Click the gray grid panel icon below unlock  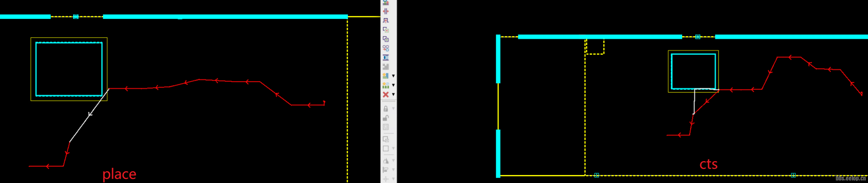pyautogui.click(x=386, y=127)
